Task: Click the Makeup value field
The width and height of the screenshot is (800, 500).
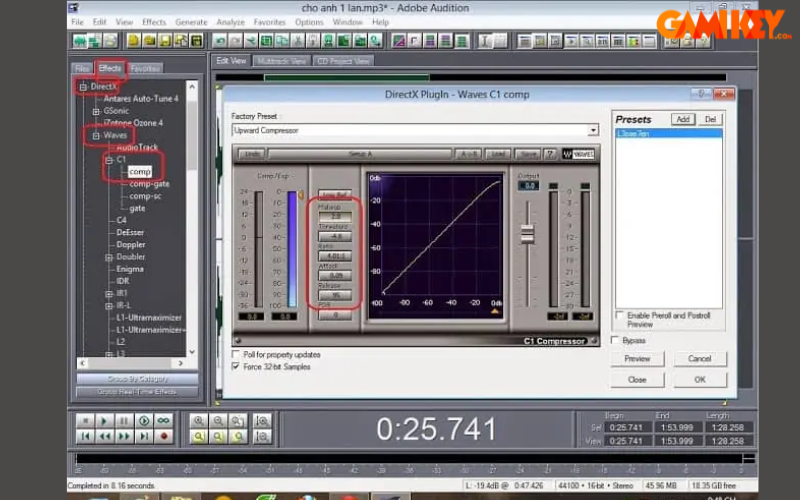Action: pos(335,216)
